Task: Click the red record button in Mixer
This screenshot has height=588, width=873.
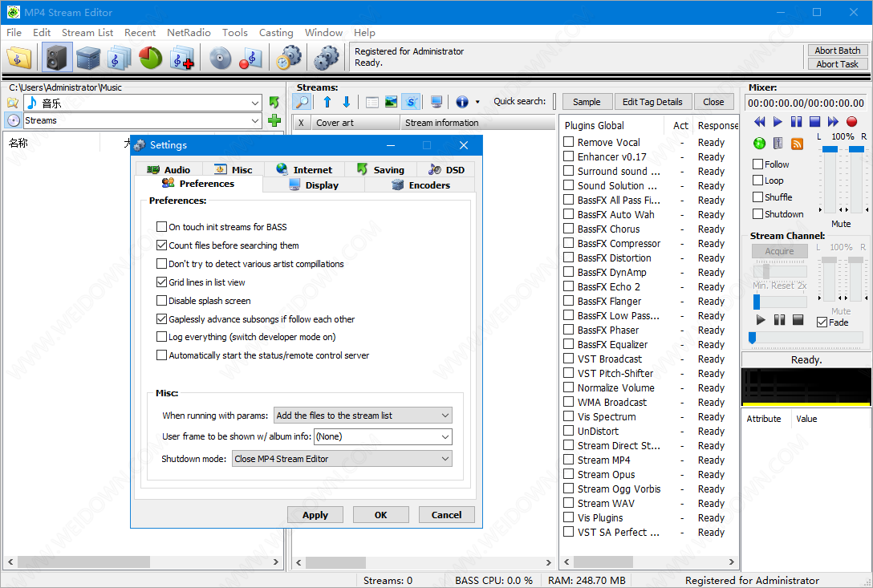Action: [x=851, y=121]
